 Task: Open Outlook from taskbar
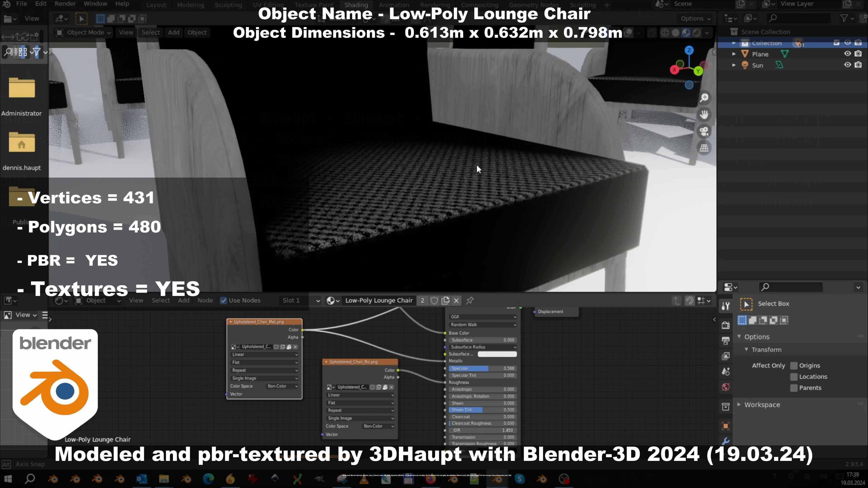[x=142, y=479]
